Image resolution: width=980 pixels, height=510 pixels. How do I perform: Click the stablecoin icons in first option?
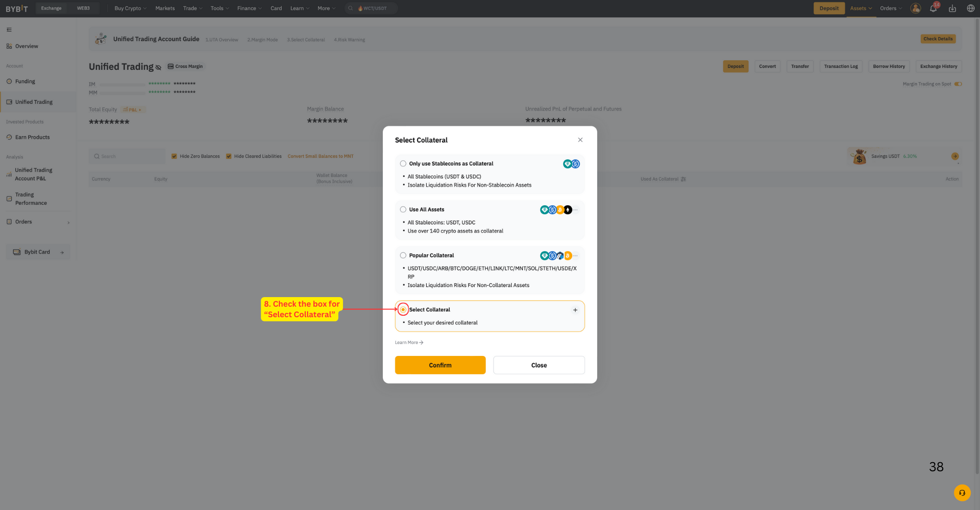tap(571, 164)
